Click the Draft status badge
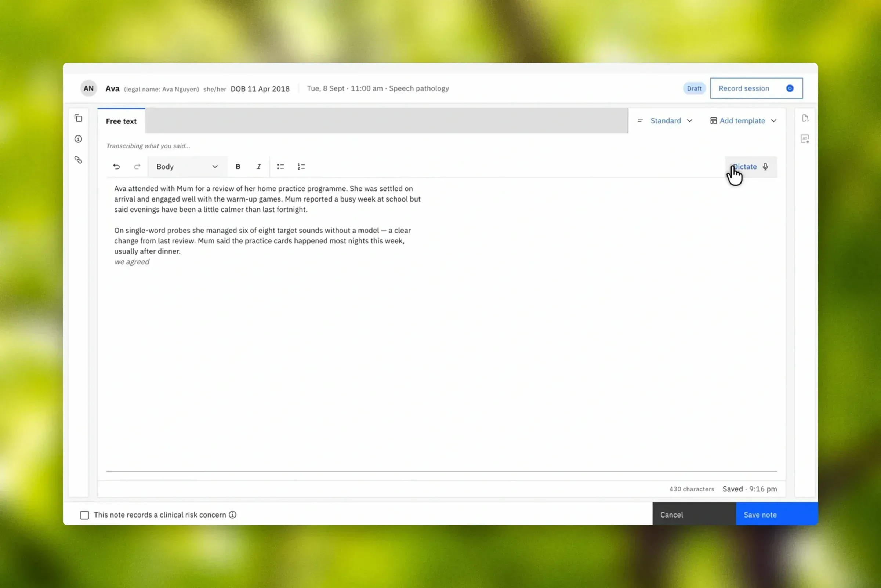This screenshot has height=588, width=881. click(694, 88)
